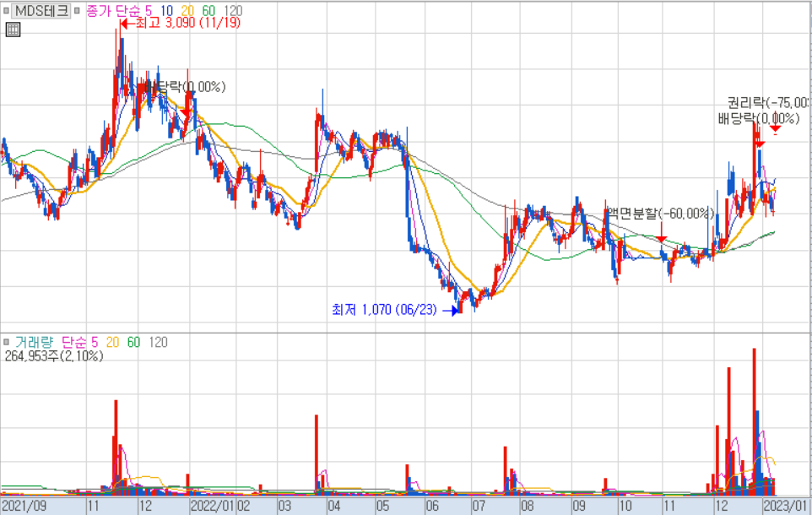This screenshot has width=812, height=515.
Task: Select the volume panel 단순 label
Action: (x=74, y=342)
